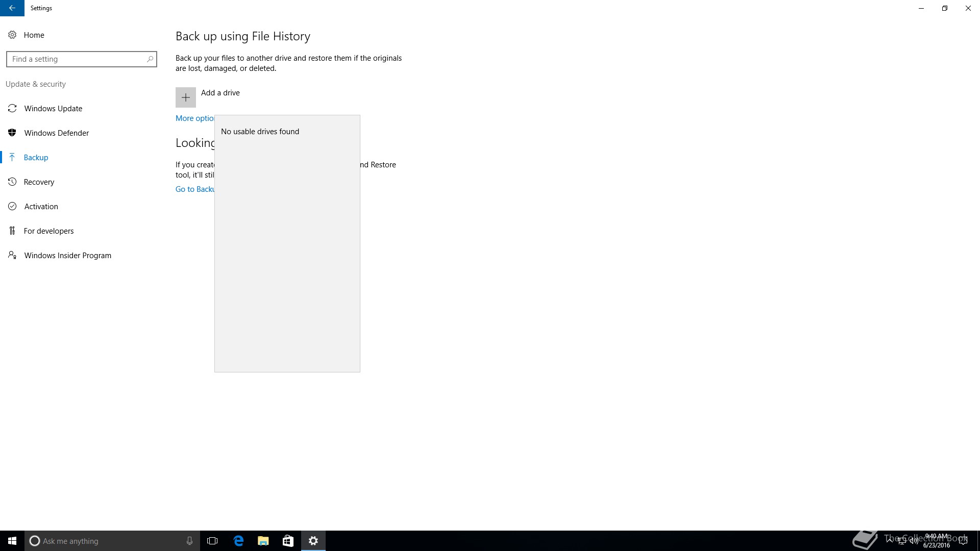
Task: Select the Backup sidebar item
Action: click(36, 158)
